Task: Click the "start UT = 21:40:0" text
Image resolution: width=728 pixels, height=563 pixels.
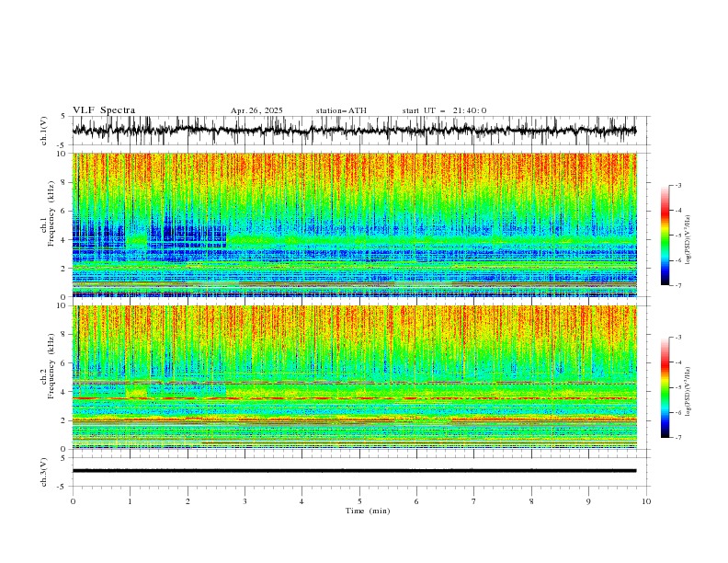Action: 444,110
